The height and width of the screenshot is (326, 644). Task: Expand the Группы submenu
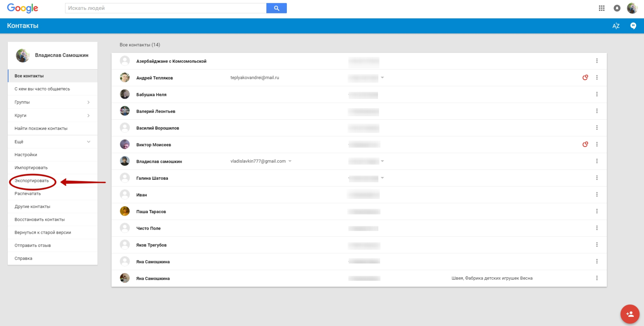coord(88,102)
